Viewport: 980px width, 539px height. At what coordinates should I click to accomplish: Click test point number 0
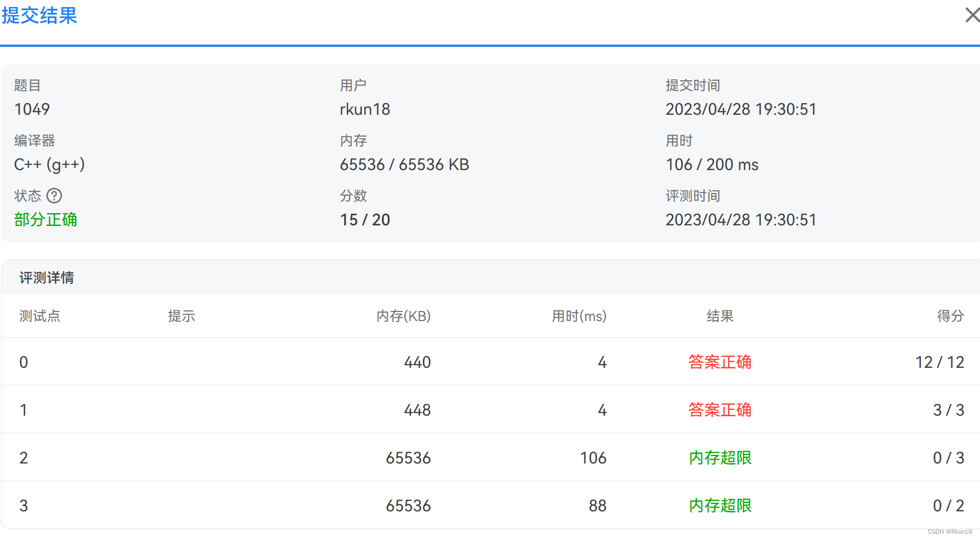tap(24, 362)
